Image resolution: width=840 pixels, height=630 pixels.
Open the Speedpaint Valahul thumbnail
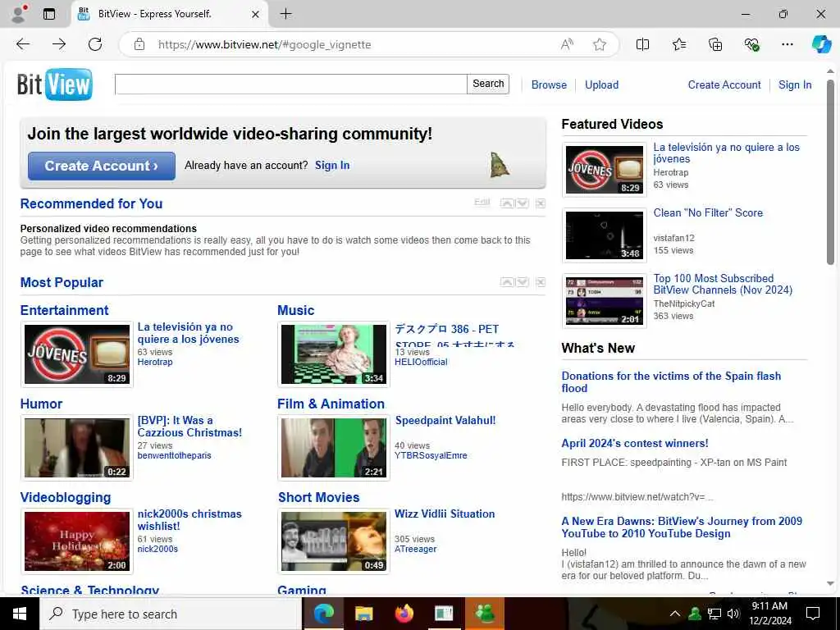333,448
